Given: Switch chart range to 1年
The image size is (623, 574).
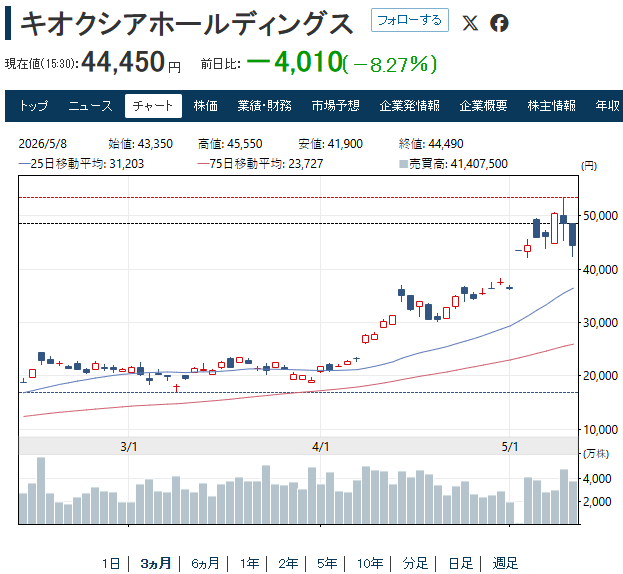Looking at the screenshot, I should [249, 563].
